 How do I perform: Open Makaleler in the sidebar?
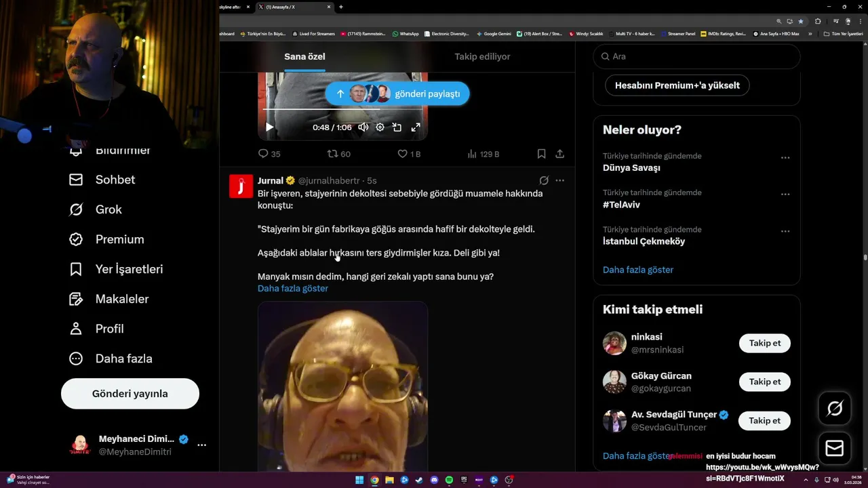(108, 299)
